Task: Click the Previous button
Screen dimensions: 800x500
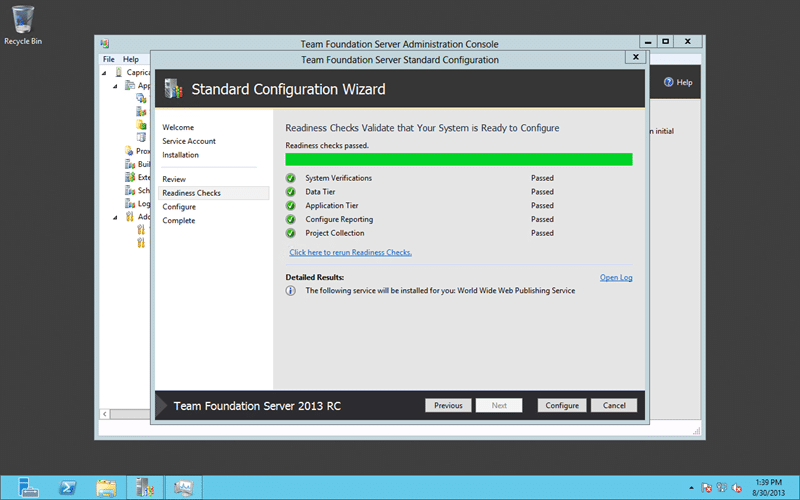Action: pos(448,406)
